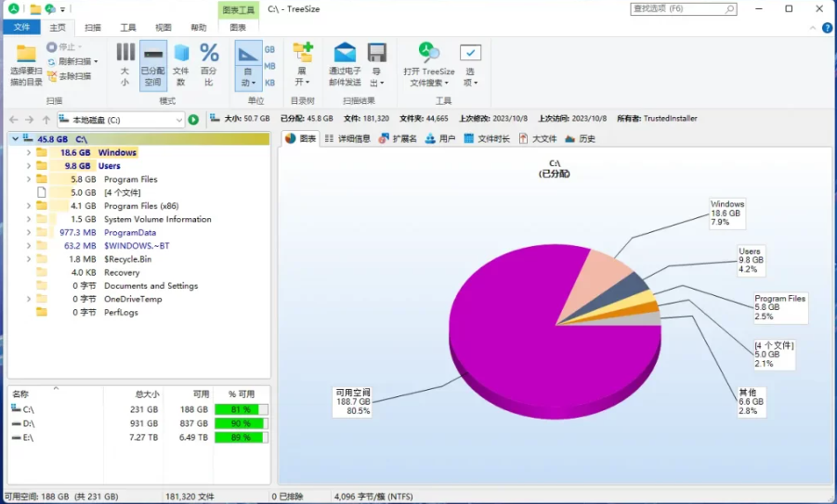The width and height of the screenshot is (837, 504).
Task: Open the Details tab
Action: [347, 138]
